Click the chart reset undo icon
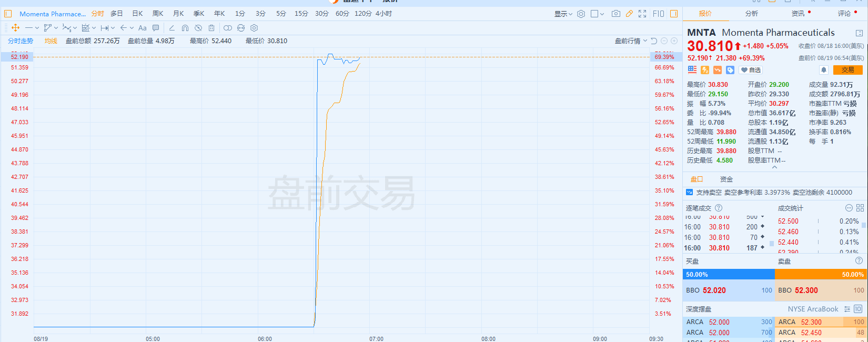The image size is (868, 342). click(x=654, y=41)
